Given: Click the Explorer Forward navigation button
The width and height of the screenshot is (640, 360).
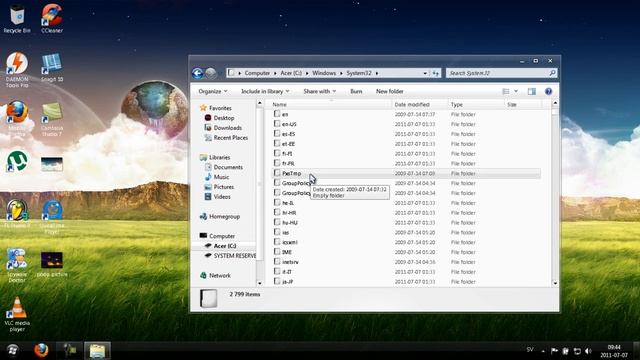Looking at the screenshot, I should [211, 73].
